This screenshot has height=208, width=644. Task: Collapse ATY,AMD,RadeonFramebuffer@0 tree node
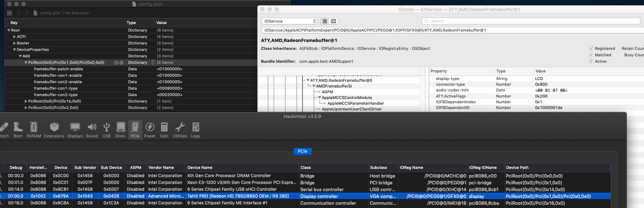pos(308,80)
